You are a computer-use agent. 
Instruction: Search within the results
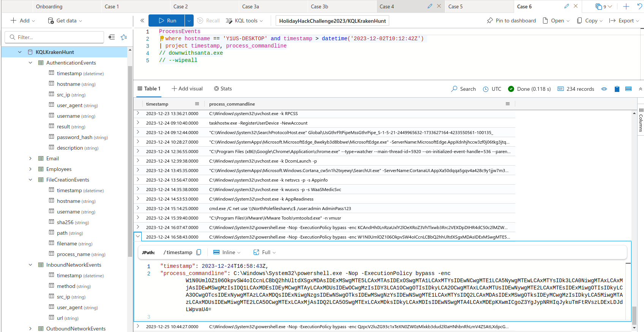click(463, 89)
